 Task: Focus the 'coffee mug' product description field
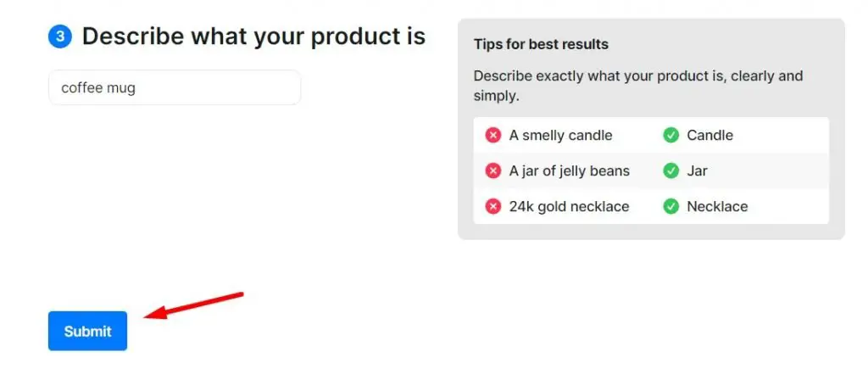[x=175, y=87]
